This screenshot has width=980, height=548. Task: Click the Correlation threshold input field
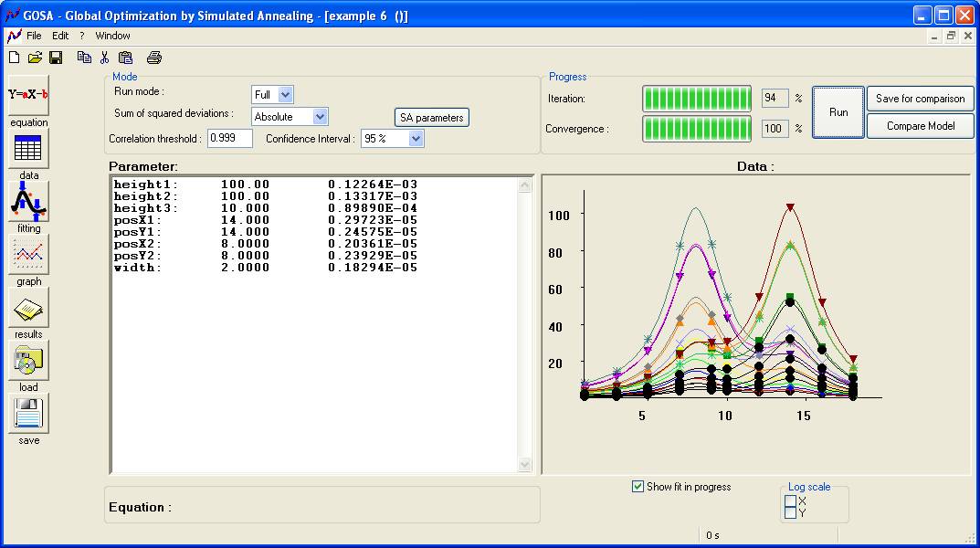pyautogui.click(x=230, y=138)
